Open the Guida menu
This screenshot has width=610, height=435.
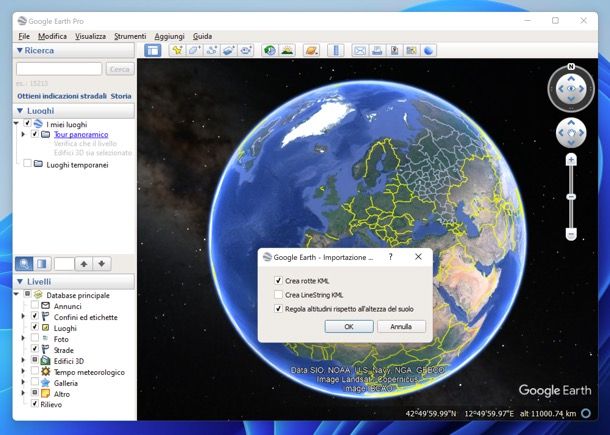click(202, 36)
